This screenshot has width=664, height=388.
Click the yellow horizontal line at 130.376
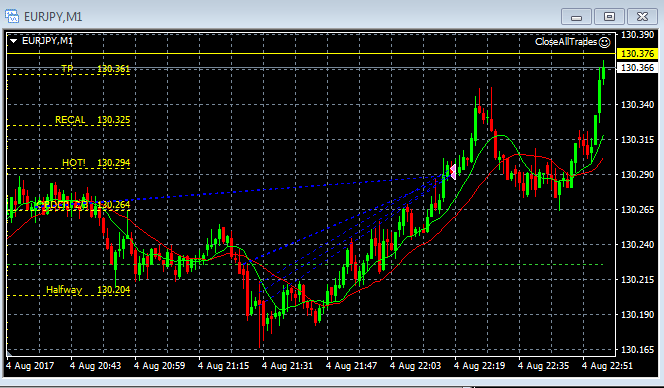coord(311,54)
